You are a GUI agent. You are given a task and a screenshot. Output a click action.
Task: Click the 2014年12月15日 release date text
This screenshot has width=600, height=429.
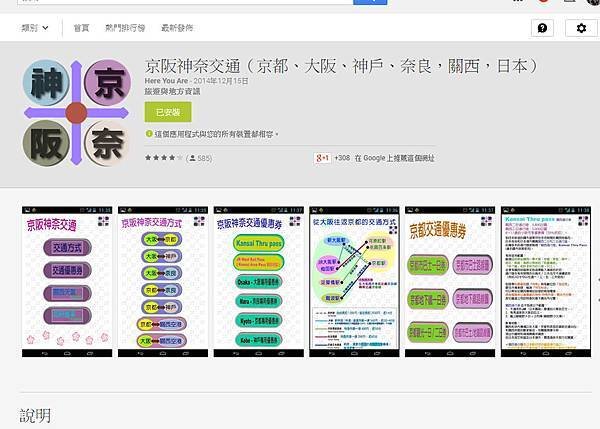pyautogui.click(x=221, y=81)
